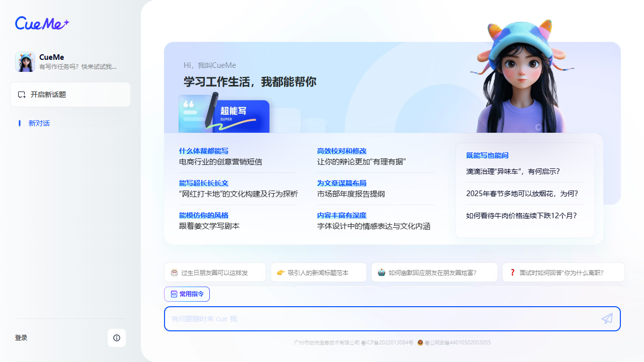Open 跟着姜文学写剧本 example

(209, 226)
